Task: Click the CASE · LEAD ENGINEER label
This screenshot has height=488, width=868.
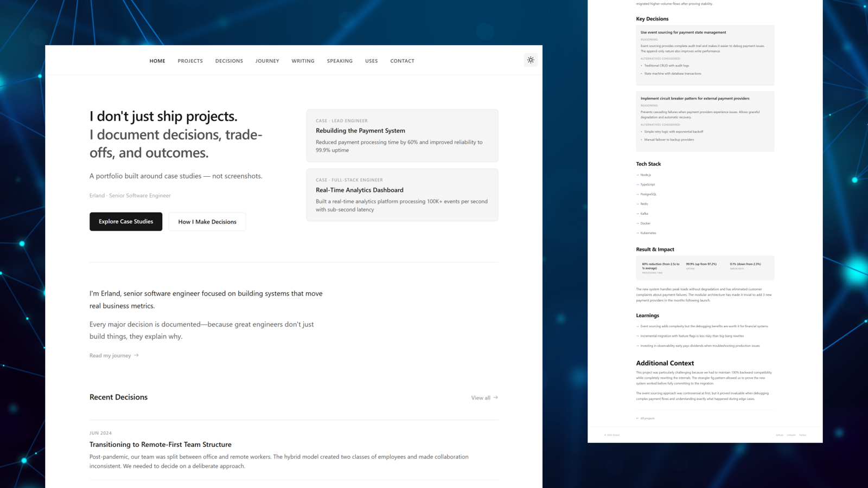Action: point(342,121)
